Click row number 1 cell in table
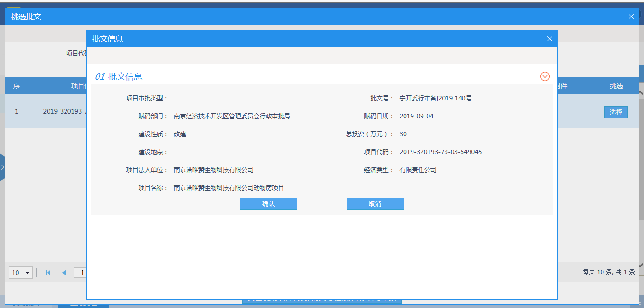644x308 pixels. 17,112
